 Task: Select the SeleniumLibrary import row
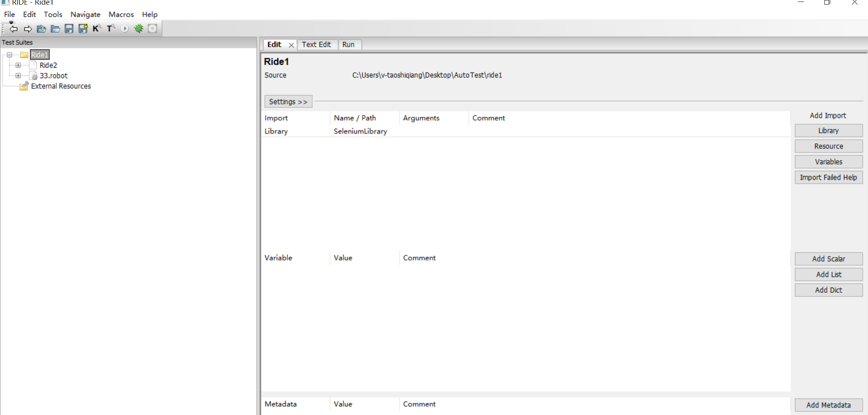(360, 131)
